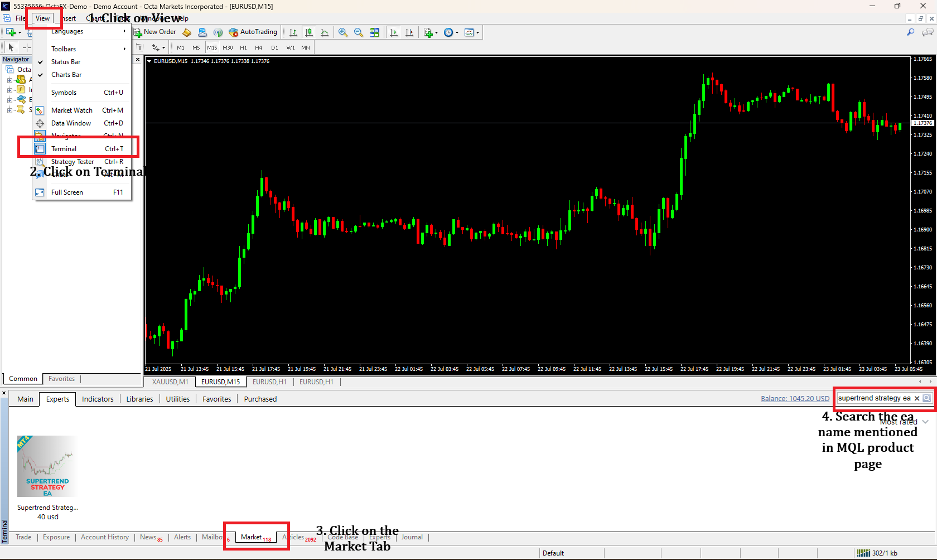Click the toolbar search magnifier icon
This screenshot has width=937, height=560.
point(911,32)
